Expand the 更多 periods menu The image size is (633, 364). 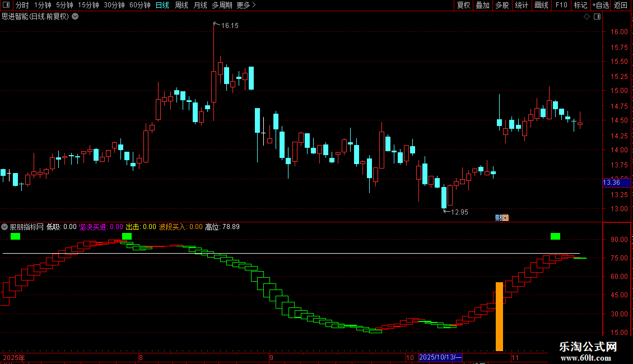246,5
